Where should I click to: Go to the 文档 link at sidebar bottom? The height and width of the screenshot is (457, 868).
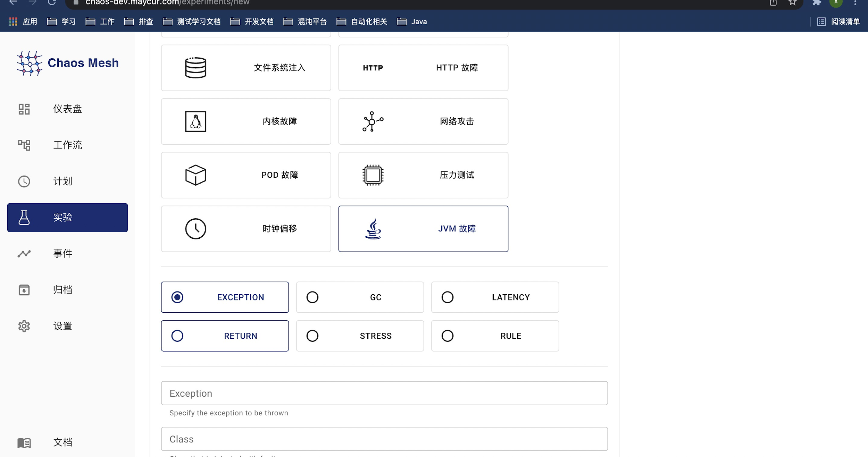pos(62,442)
